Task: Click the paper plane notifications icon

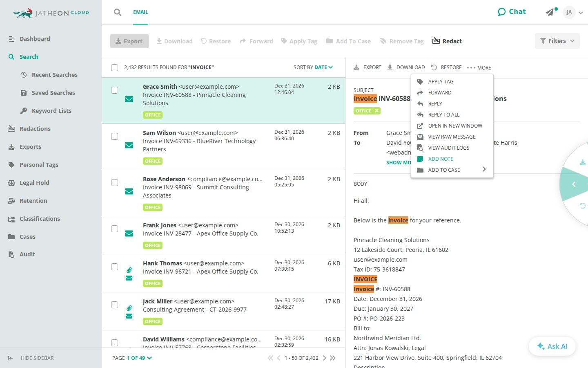Action: (x=550, y=12)
